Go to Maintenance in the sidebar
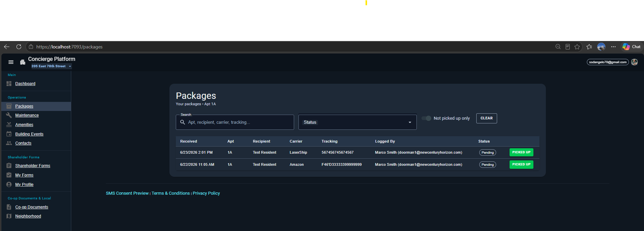644x231 pixels. point(27,115)
